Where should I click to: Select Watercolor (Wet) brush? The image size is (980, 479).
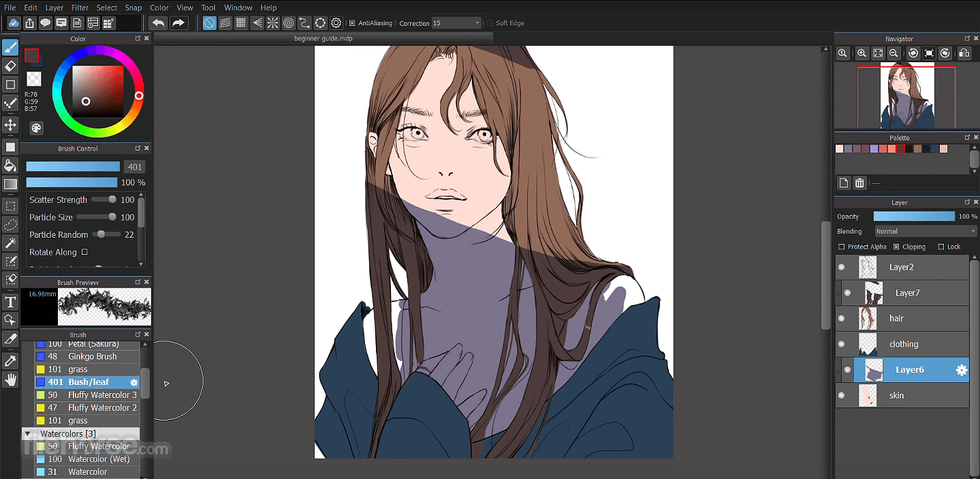(87, 459)
